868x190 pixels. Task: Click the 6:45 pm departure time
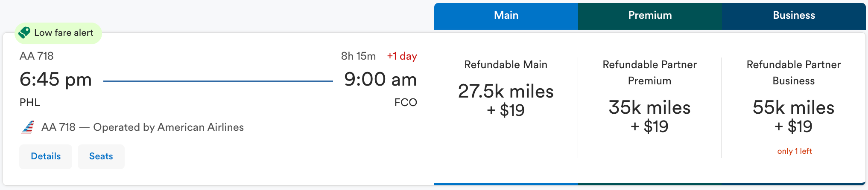tap(56, 79)
